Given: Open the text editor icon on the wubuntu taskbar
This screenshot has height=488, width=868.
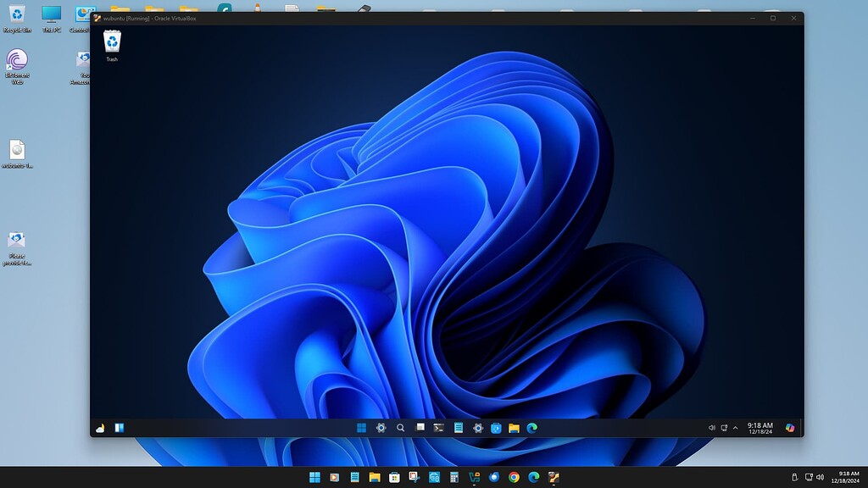Looking at the screenshot, I should 458,428.
